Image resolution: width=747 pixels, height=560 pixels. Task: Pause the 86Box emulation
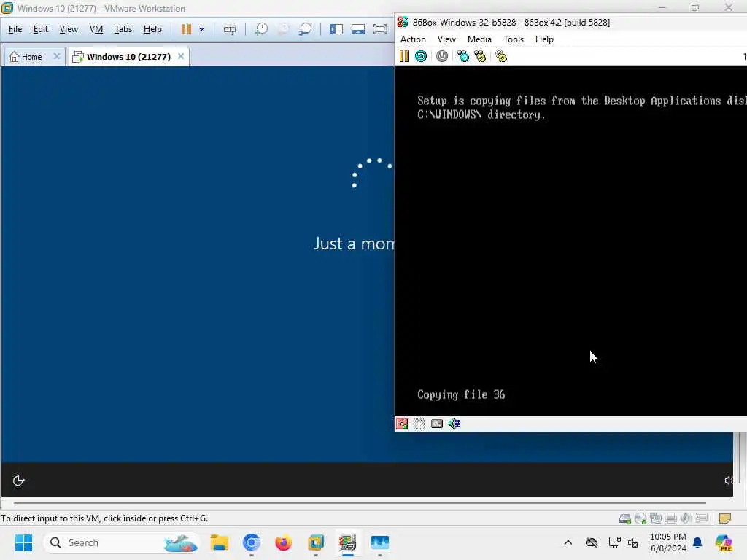point(403,56)
